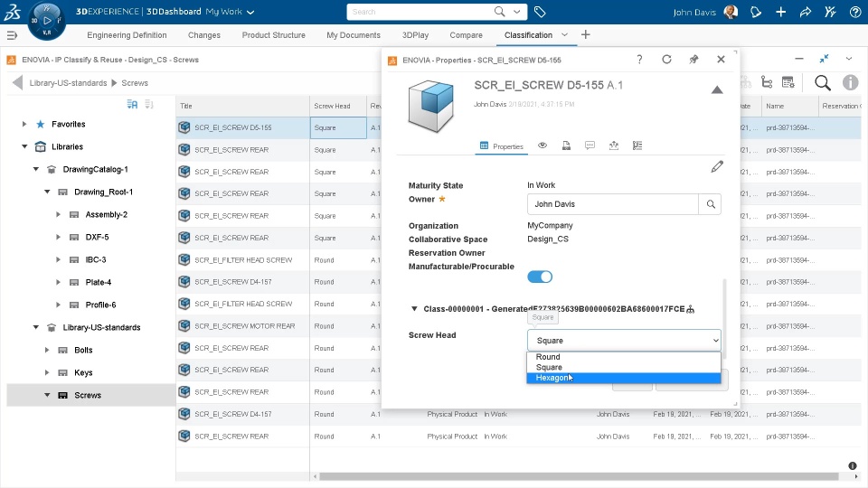Click the eye preview icon in properties

click(542, 145)
